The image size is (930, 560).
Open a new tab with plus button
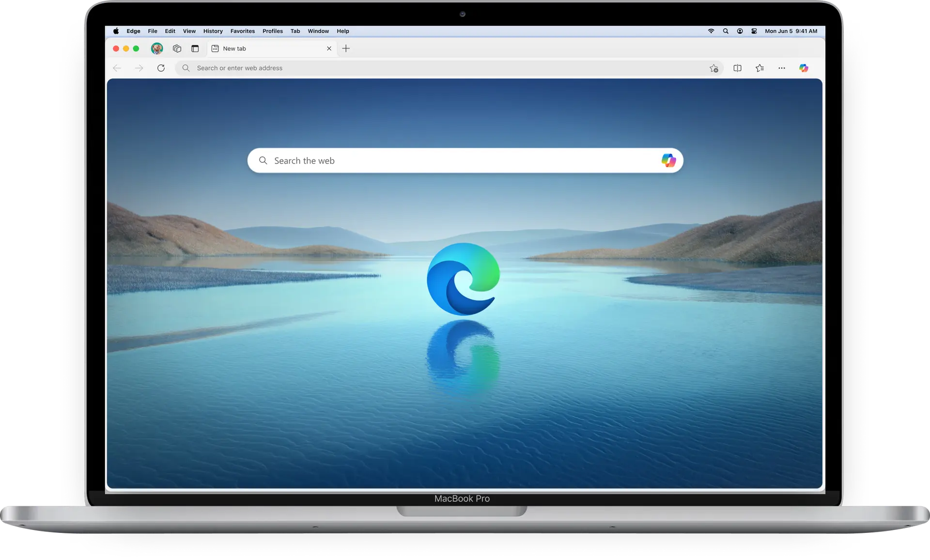(x=346, y=48)
